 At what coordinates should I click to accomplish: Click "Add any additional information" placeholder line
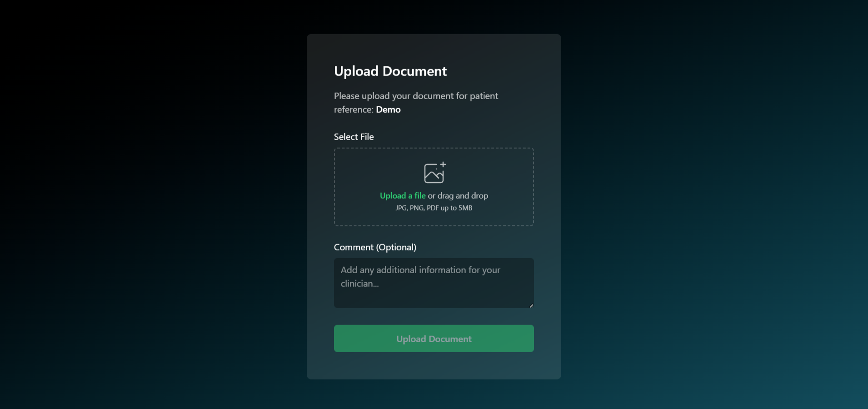point(420,270)
